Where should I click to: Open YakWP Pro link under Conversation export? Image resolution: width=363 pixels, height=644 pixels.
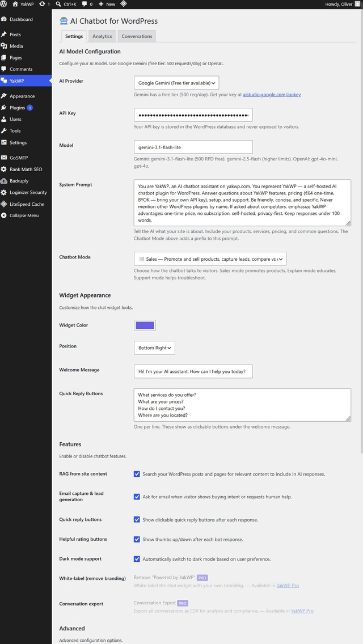[302, 611]
